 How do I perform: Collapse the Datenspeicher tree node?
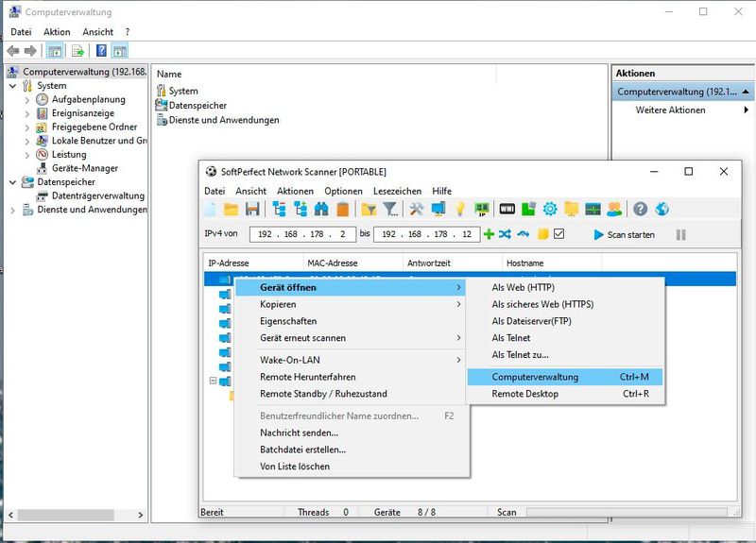point(12,182)
